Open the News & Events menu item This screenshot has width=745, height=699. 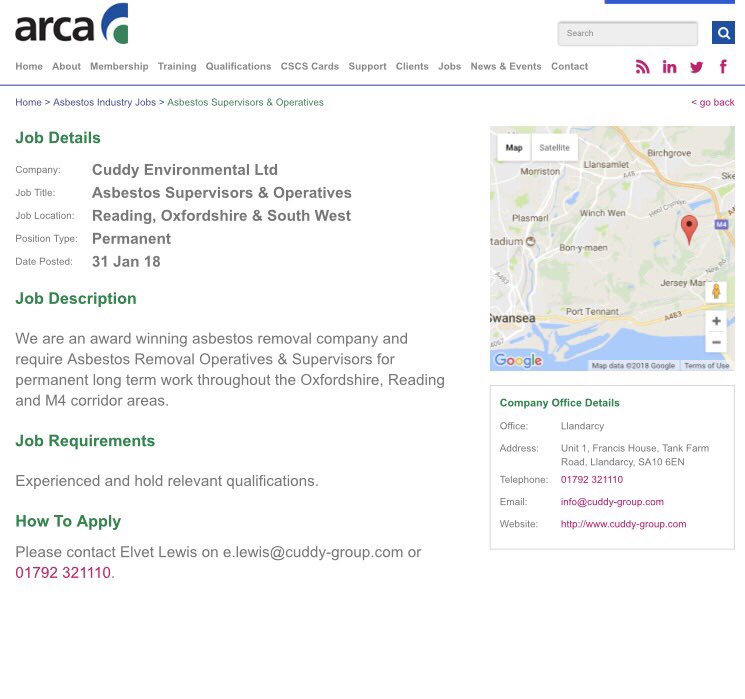506,67
